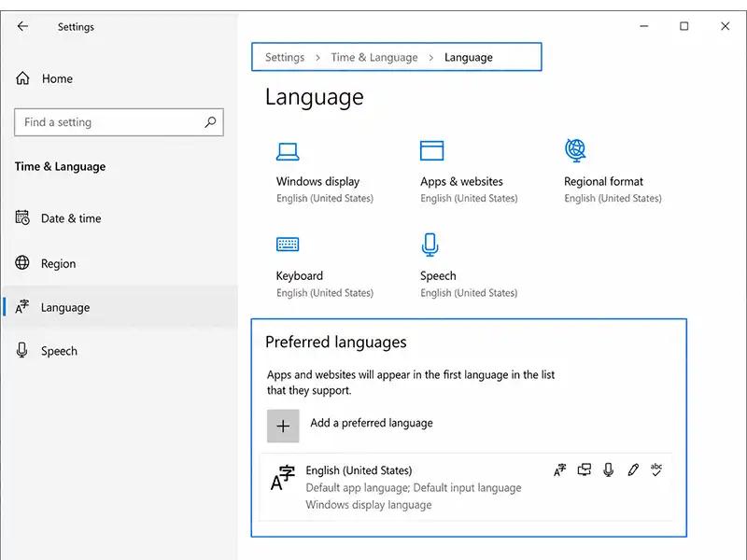747x560 pixels.
Task: Click the speech recognition microphone feature icon
Action: (x=609, y=470)
